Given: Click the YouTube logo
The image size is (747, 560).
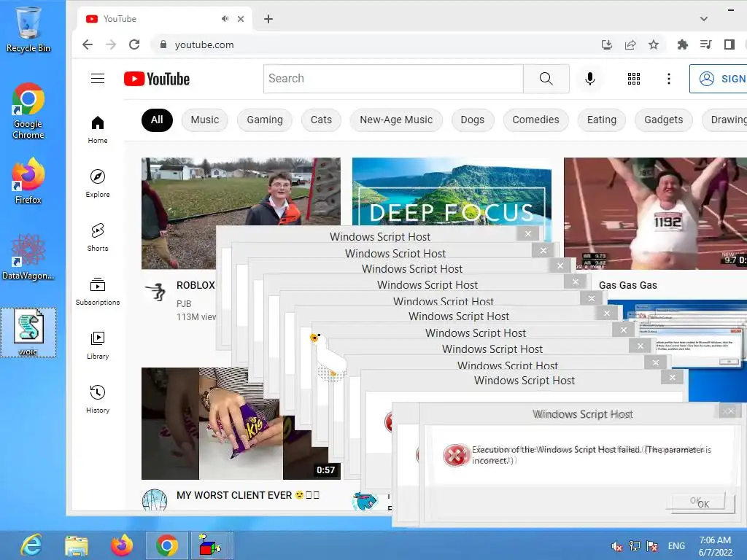Looking at the screenshot, I should [x=157, y=79].
